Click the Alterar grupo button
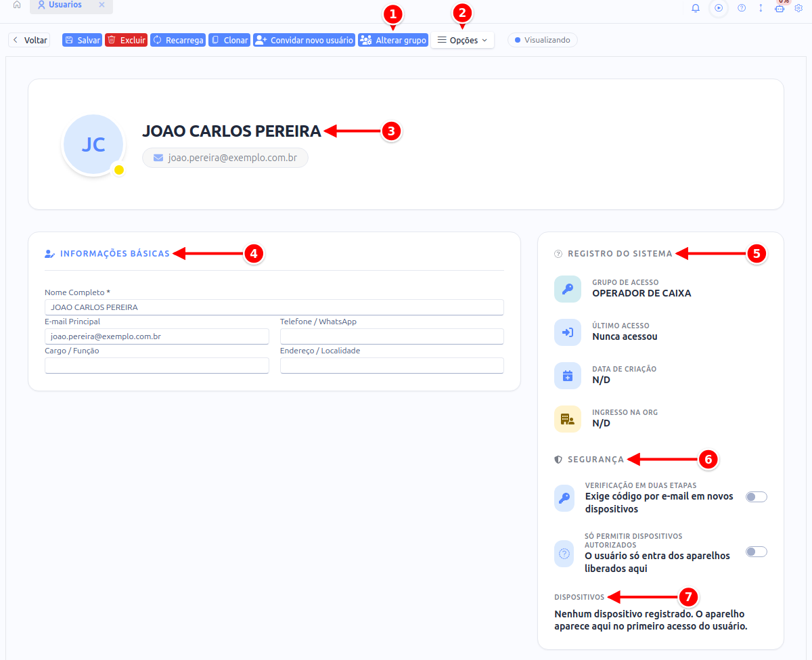The width and height of the screenshot is (812, 660). 393,40
